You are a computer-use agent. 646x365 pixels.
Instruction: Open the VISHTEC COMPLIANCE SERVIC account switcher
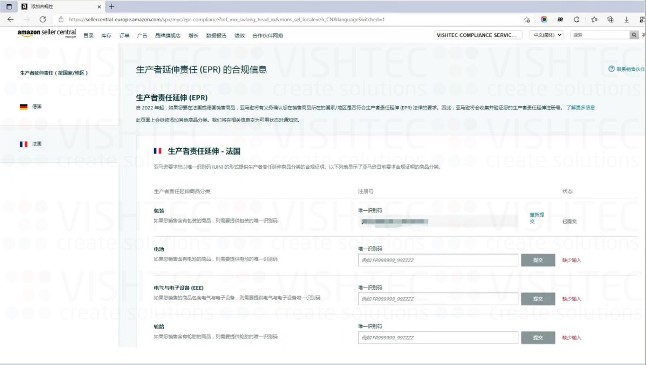(478, 35)
